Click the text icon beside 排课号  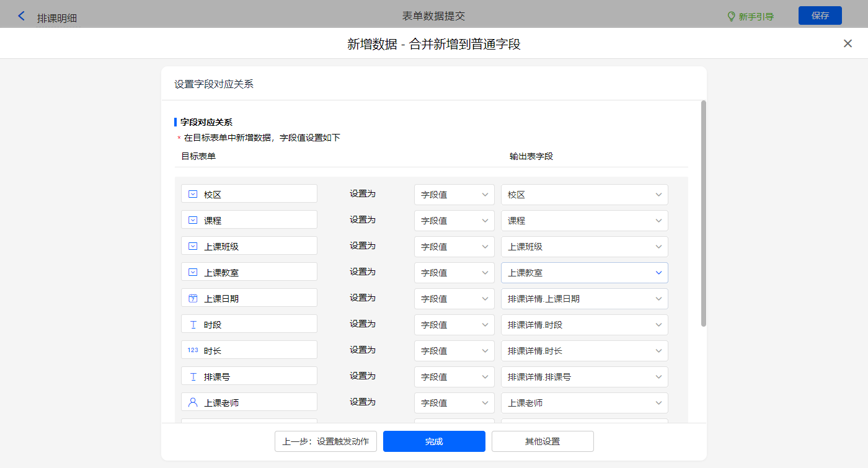coord(193,376)
